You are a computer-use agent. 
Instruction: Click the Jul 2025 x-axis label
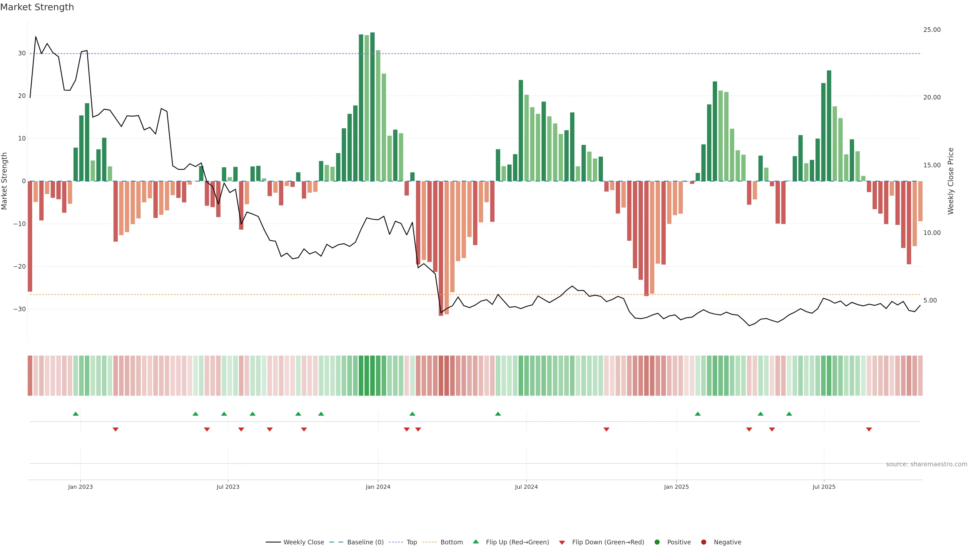(x=824, y=487)
